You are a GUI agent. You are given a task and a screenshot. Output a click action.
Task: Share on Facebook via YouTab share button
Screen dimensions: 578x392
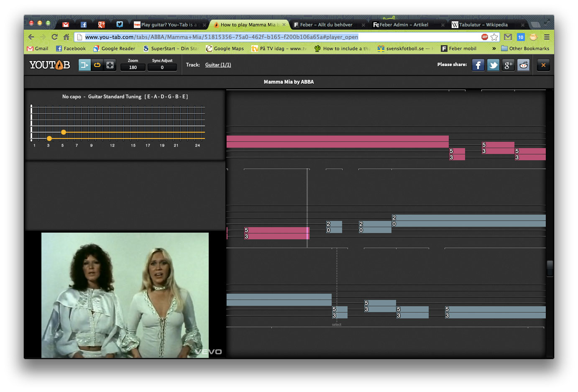click(x=478, y=65)
